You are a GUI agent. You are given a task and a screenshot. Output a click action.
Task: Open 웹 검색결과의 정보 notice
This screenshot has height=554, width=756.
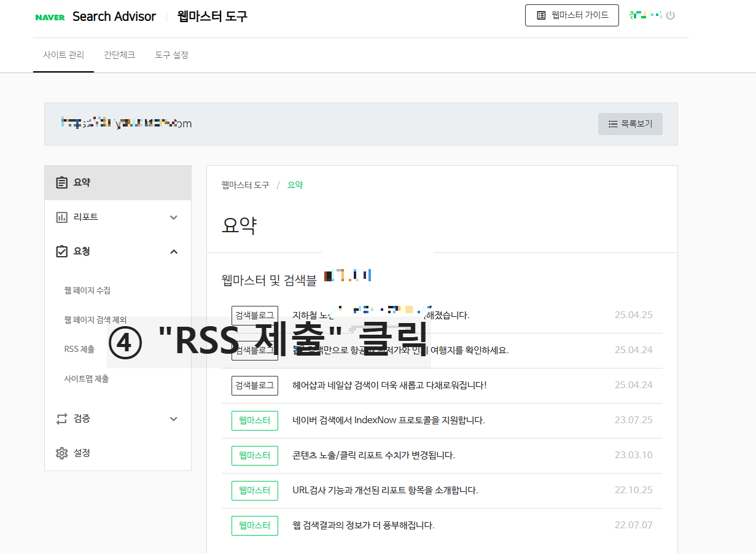click(364, 525)
